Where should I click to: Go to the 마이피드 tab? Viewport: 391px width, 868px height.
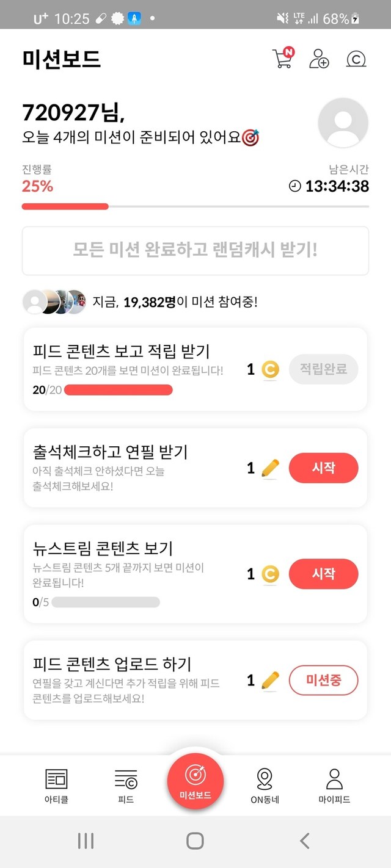(x=334, y=786)
